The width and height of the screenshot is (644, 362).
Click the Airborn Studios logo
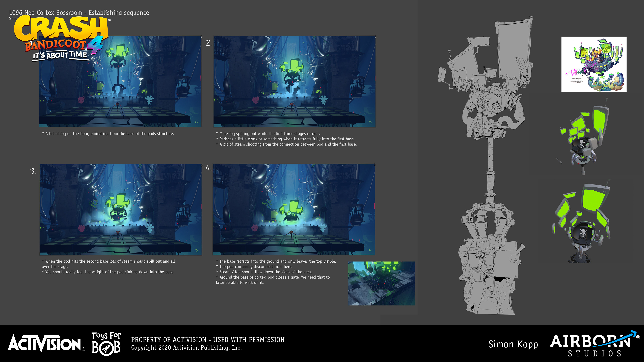click(595, 344)
